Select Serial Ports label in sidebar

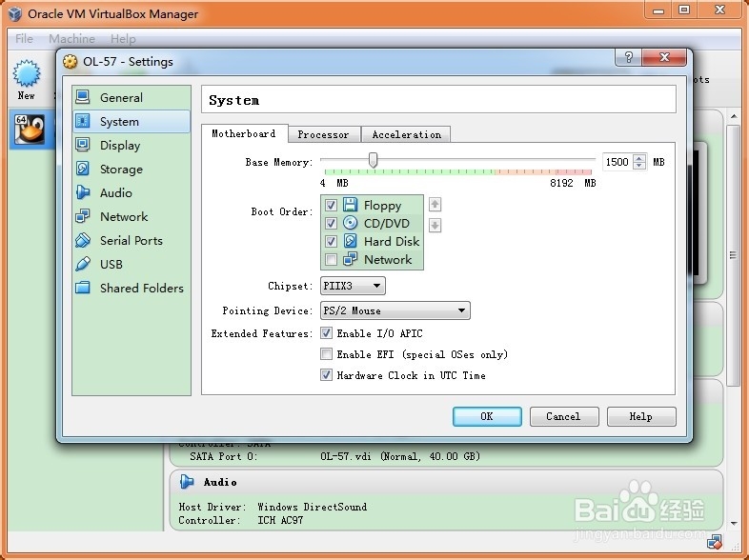[x=132, y=240]
